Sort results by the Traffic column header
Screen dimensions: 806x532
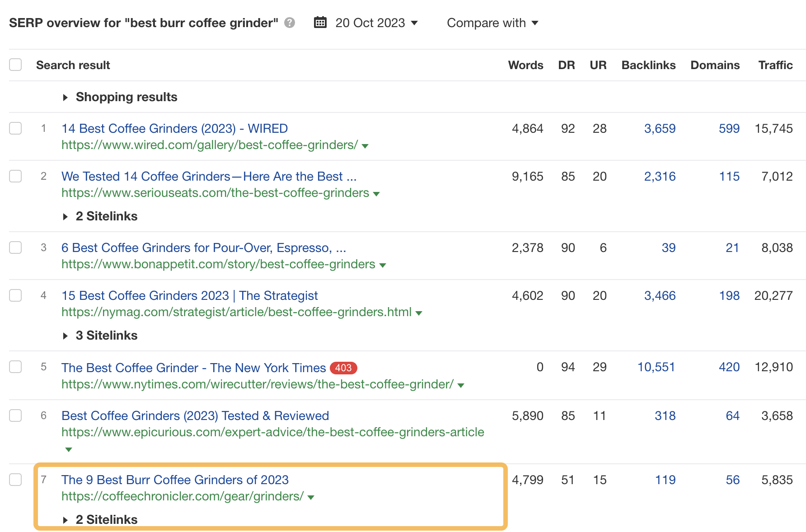coord(775,65)
